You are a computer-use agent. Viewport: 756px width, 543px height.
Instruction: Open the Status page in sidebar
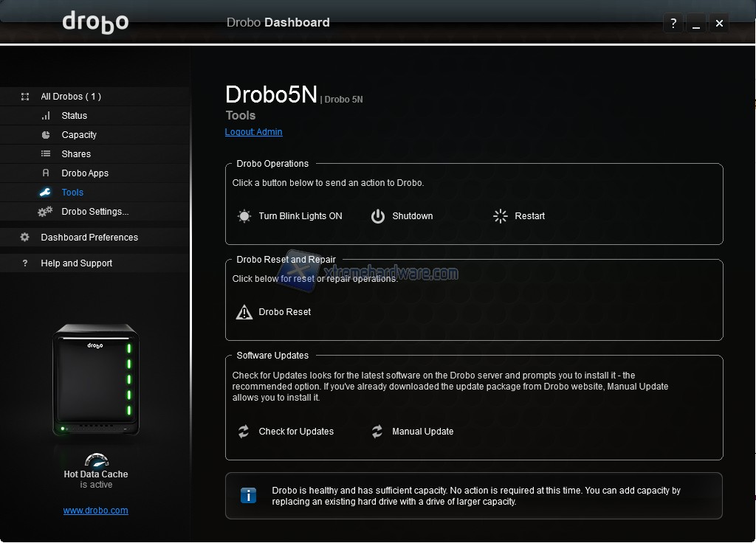tap(74, 116)
